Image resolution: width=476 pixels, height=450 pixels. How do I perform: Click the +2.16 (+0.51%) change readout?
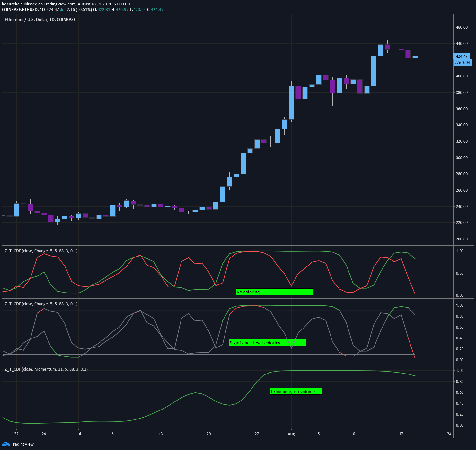[x=78, y=10]
